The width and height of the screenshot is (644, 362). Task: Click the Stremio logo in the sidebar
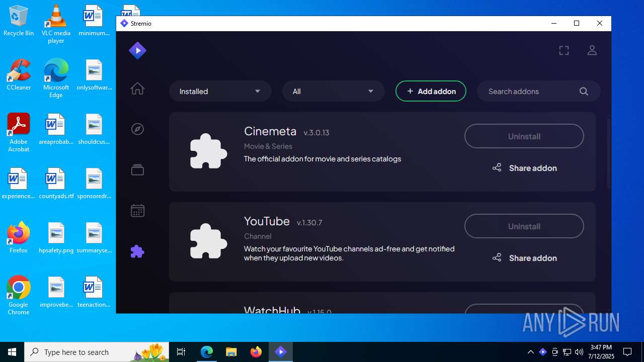[x=137, y=50]
